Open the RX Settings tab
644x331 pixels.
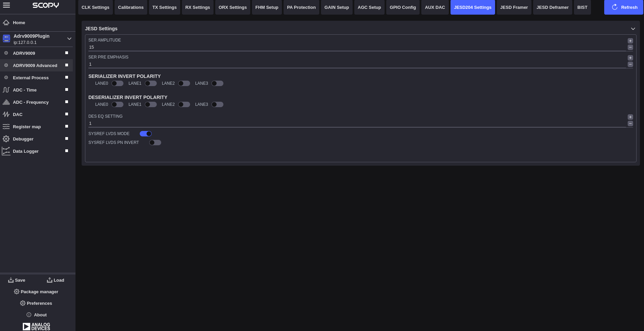point(198,7)
